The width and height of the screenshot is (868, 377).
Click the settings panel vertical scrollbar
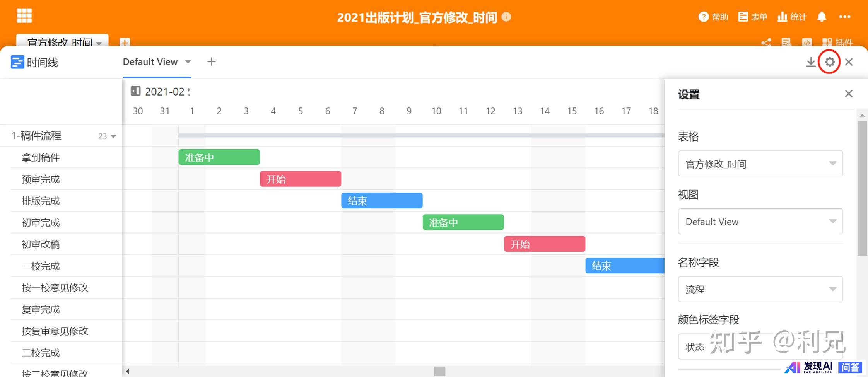tap(862, 188)
